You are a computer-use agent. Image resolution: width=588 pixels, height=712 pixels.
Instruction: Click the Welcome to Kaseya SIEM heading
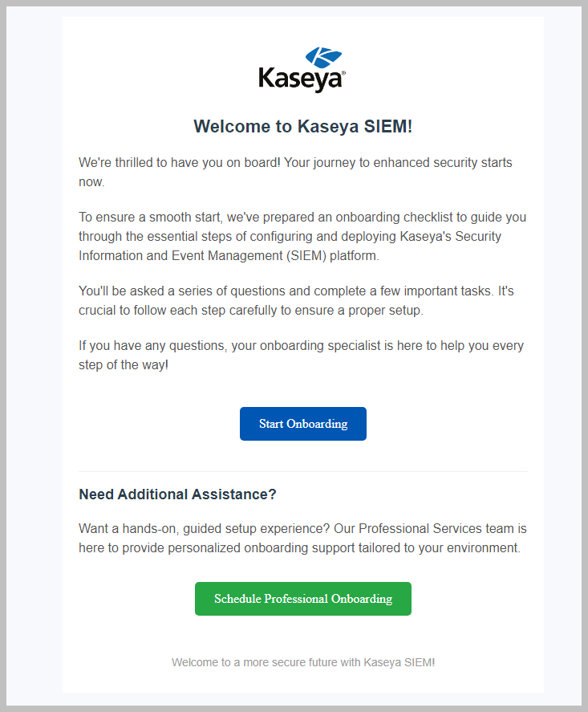[302, 126]
